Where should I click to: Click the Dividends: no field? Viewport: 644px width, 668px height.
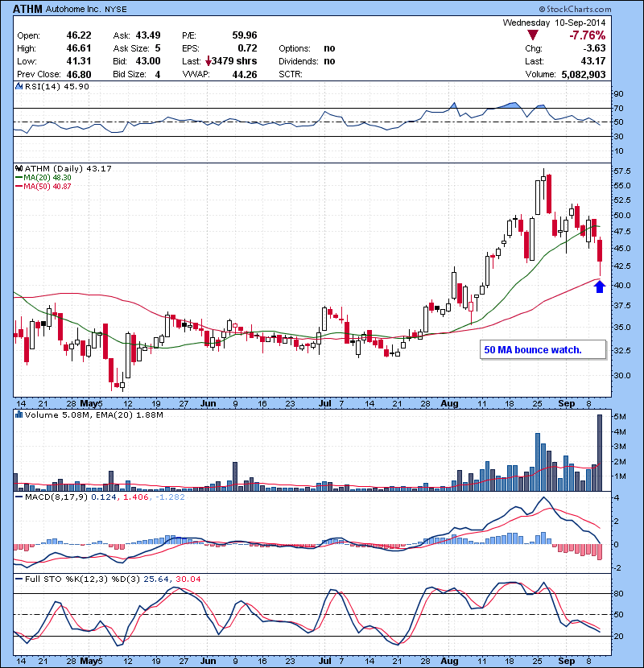click(307, 61)
